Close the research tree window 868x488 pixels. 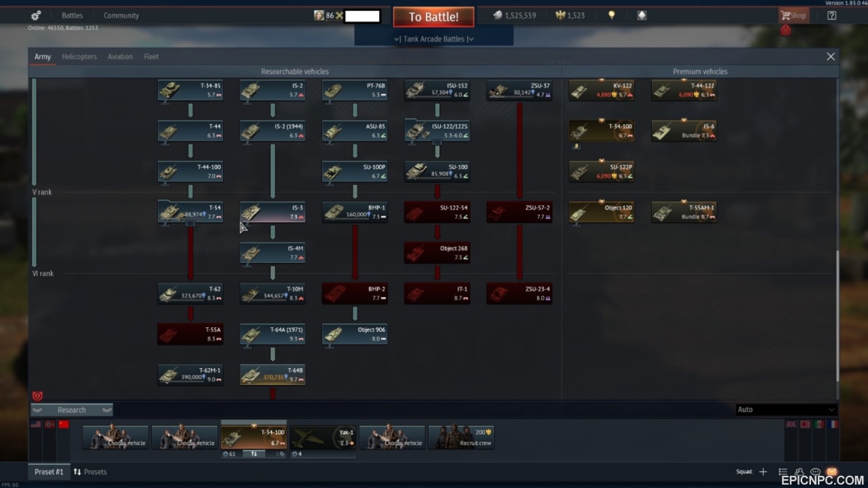click(x=831, y=57)
